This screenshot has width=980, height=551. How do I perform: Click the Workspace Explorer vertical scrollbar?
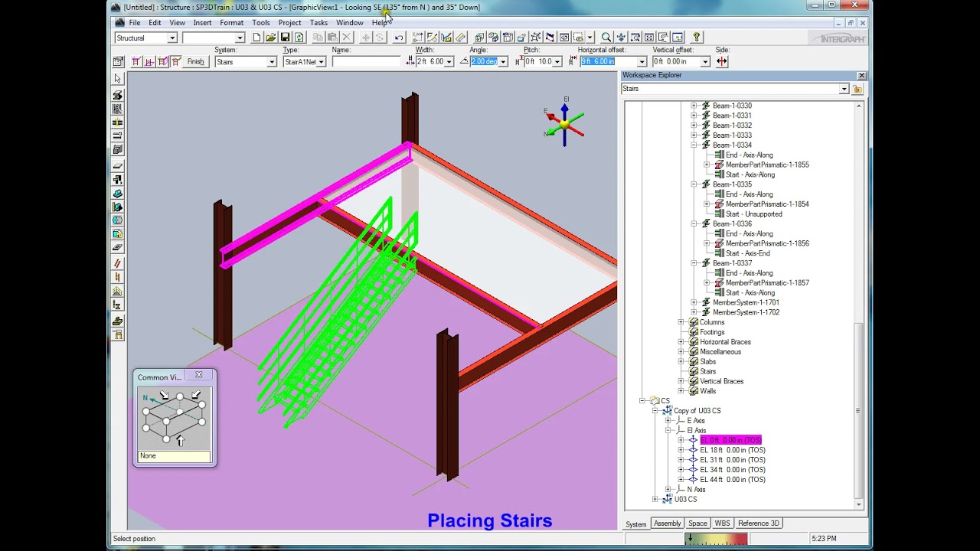(858, 306)
